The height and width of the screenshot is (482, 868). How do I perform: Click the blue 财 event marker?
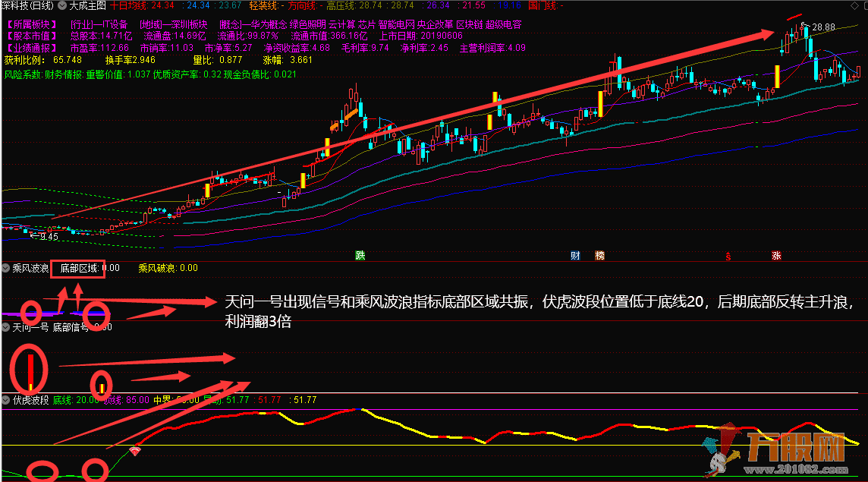576,255
